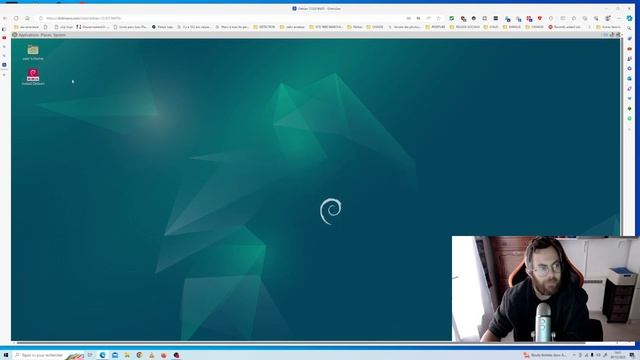Go back with the browser back arrow
This screenshot has height=360, width=640.
[x=5, y=18]
